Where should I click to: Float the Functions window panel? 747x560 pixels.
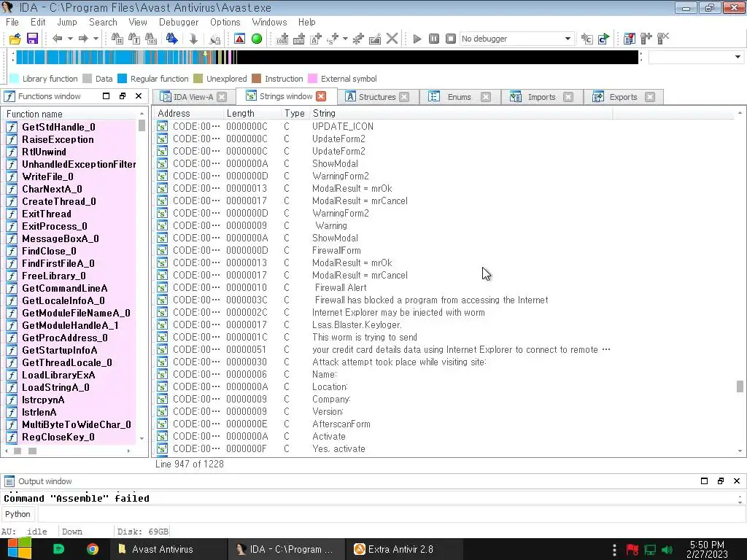[123, 96]
